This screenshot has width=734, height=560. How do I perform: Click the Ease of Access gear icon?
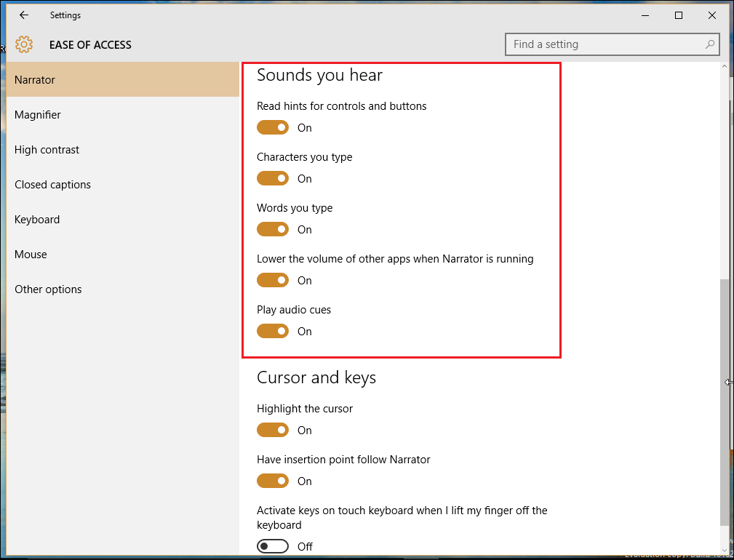pos(24,44)
